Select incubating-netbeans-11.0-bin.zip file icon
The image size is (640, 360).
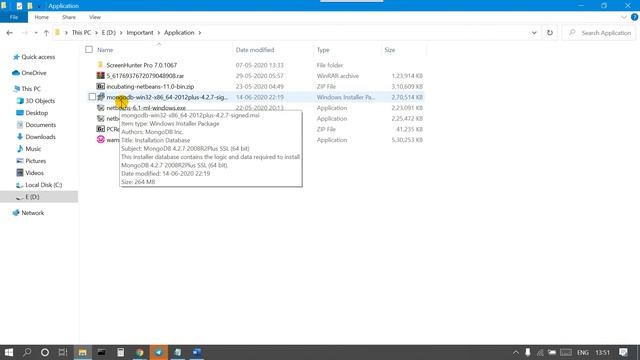(x=100, y=86)
